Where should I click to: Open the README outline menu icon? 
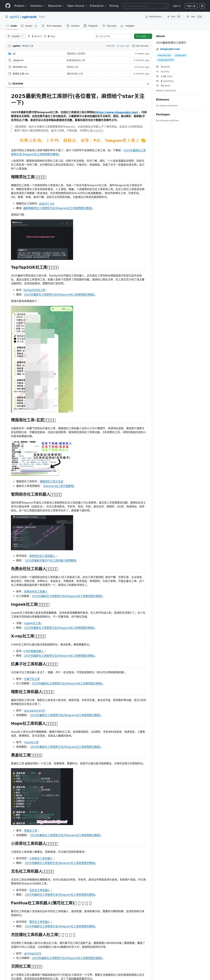[148, 84]
